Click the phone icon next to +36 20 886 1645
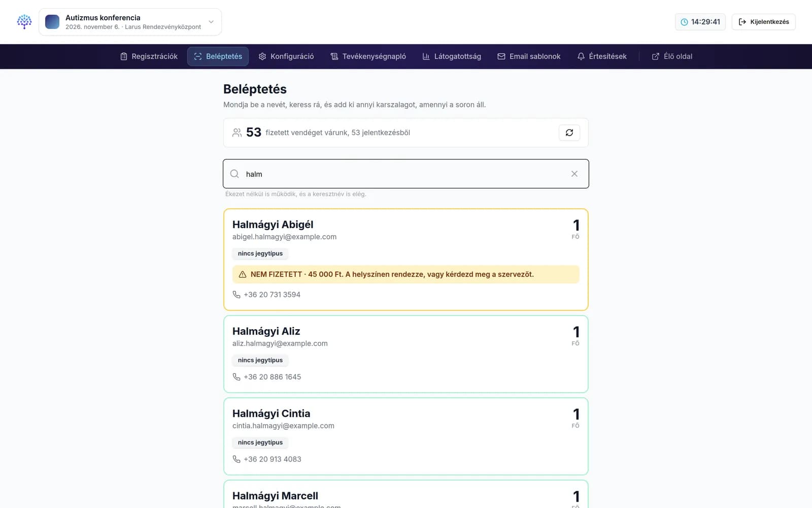 pos(236,377)
